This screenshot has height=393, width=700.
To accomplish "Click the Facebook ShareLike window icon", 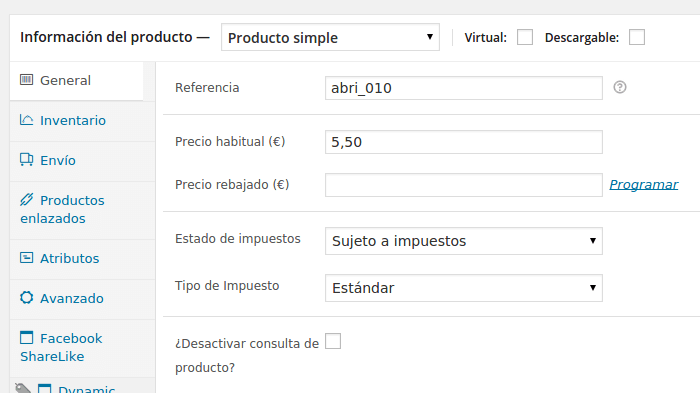I will [26, 338].
